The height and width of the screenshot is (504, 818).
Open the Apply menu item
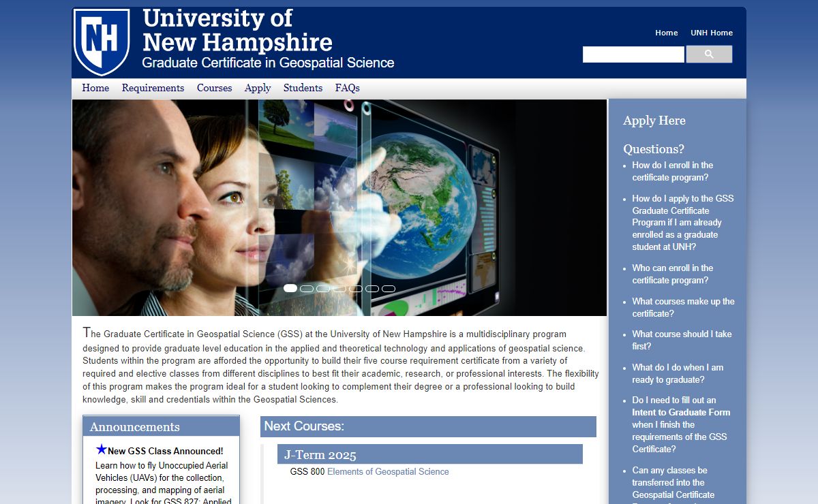point(258,88)
